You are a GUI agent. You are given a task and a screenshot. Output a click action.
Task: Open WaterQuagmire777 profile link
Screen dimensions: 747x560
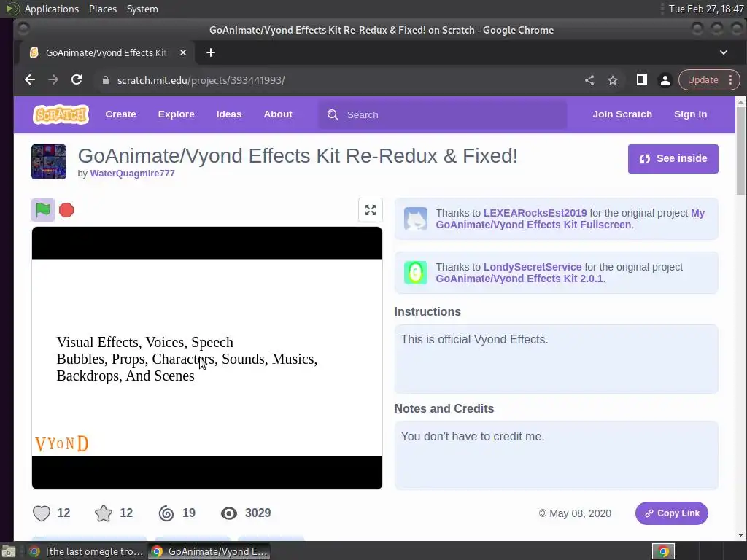pos(133,174)
